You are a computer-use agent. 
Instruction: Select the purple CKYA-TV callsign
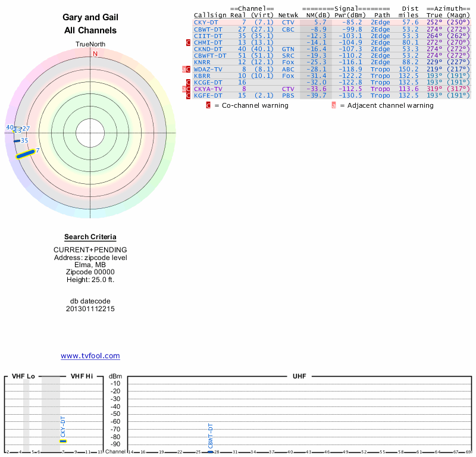tap(208, 89)
